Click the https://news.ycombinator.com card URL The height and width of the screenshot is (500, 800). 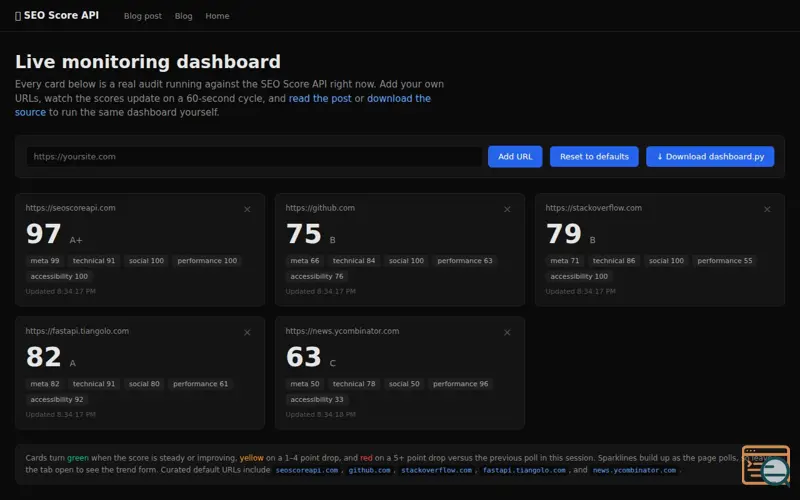pos(342,331)
